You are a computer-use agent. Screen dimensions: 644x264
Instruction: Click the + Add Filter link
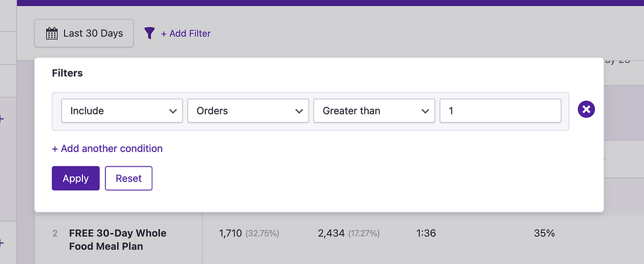coord(186,33)
